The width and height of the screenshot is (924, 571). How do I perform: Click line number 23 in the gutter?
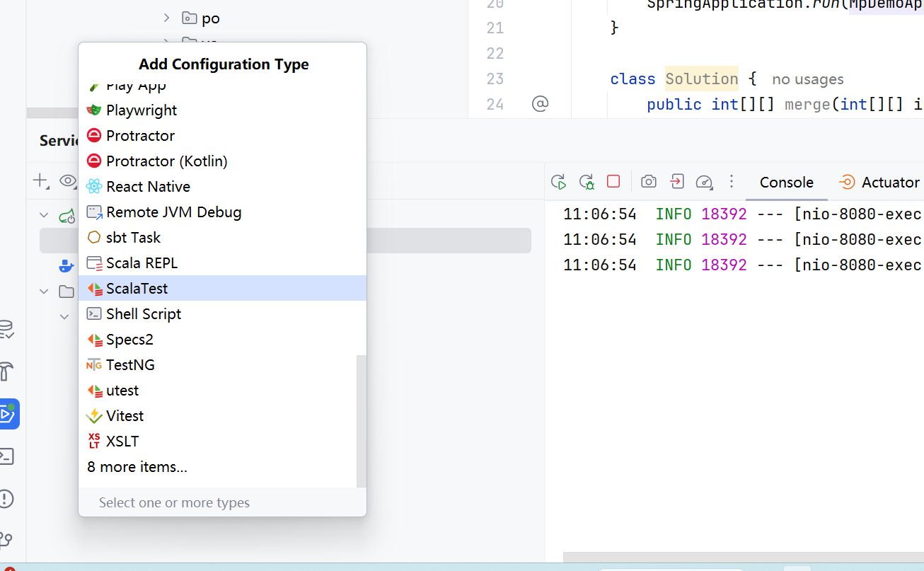click(x=495, y=79)
